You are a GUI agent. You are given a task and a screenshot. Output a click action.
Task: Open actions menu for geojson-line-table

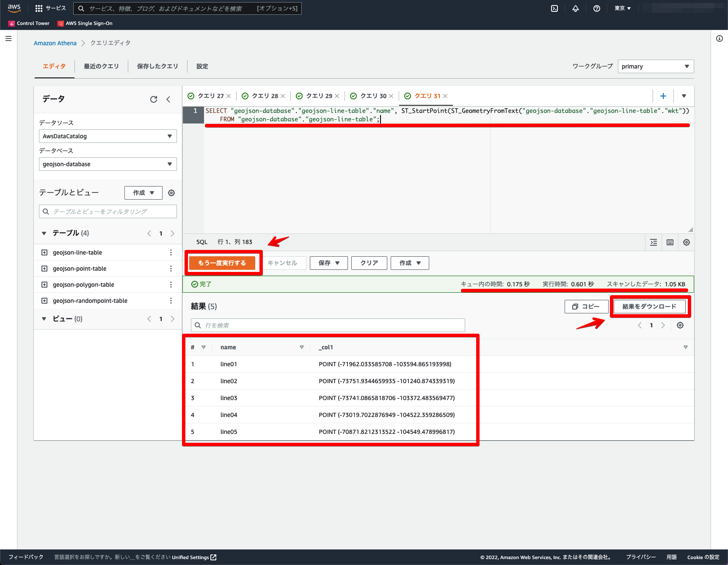pos(171,252)
